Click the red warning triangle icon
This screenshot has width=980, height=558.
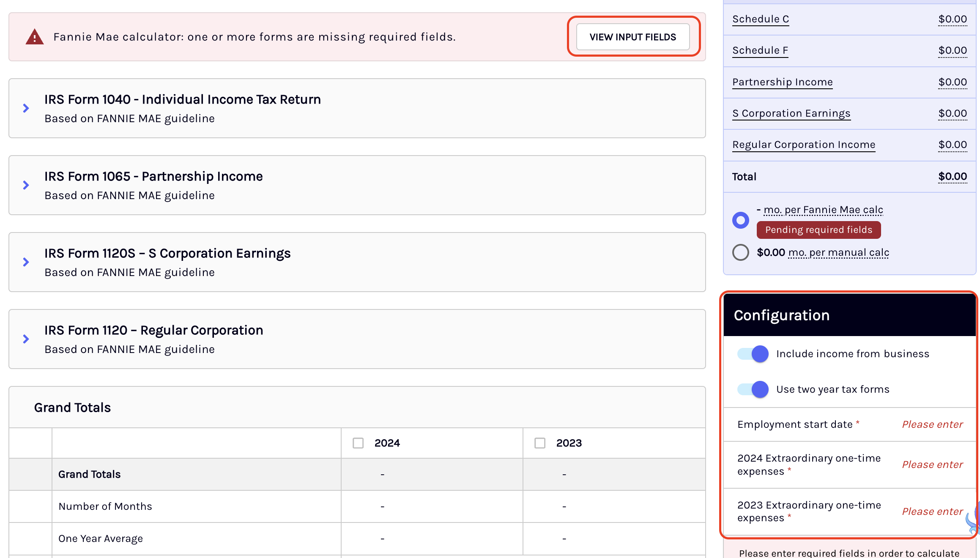[x=34, y=37]
